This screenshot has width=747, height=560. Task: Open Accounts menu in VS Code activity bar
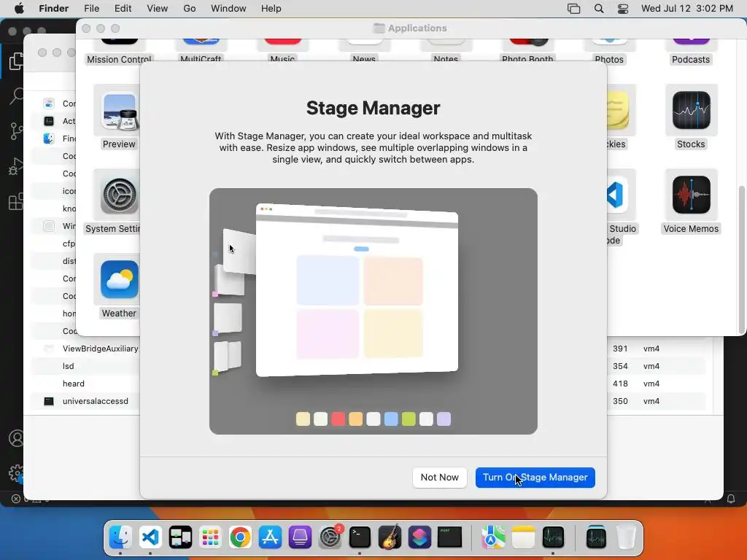(x=16, y=438)
